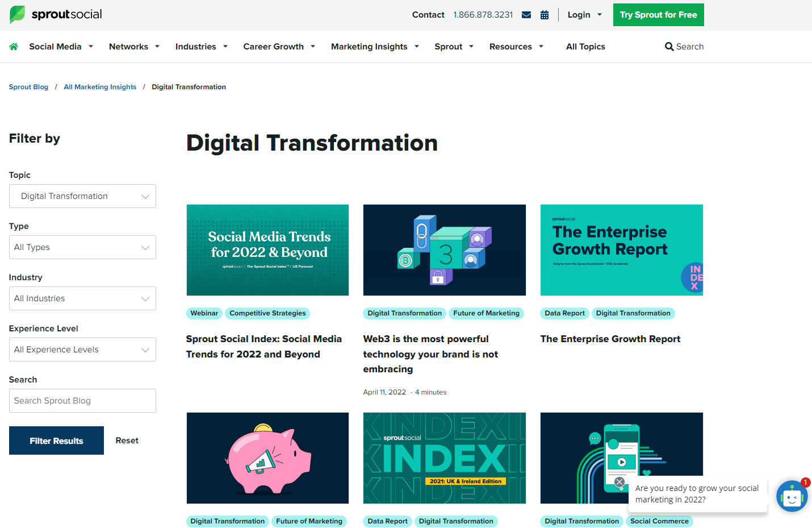Click the Reset filter button
The width and height of the screenshot is (812, 528).
tap(127, 440)
